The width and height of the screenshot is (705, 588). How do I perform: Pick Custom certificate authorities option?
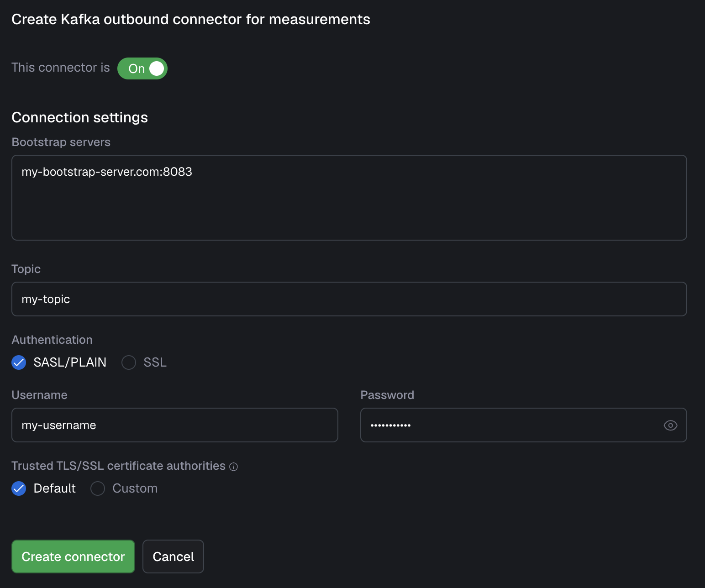tap(98, 488)
